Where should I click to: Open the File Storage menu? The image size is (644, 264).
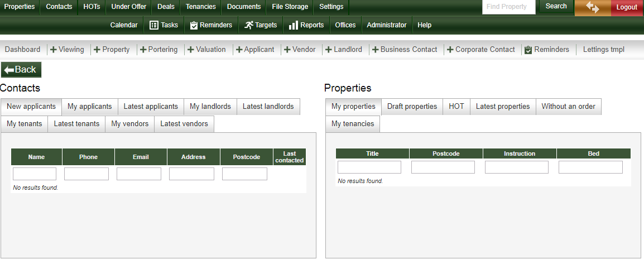click(290, 7)
